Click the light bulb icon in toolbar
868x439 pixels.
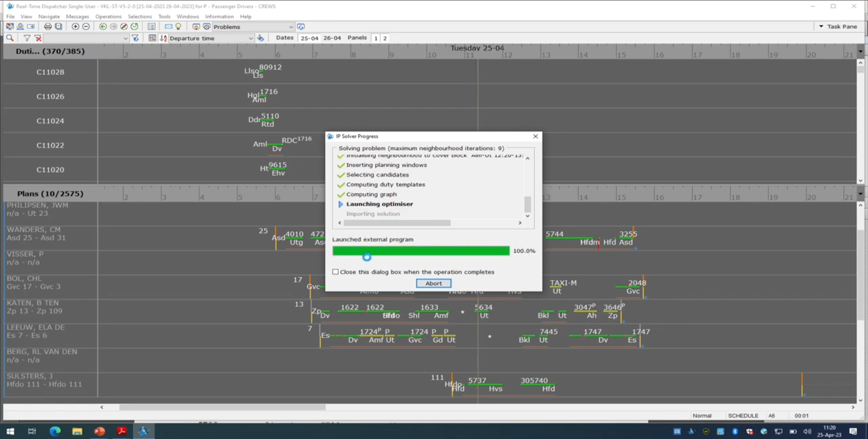(178, 27)
